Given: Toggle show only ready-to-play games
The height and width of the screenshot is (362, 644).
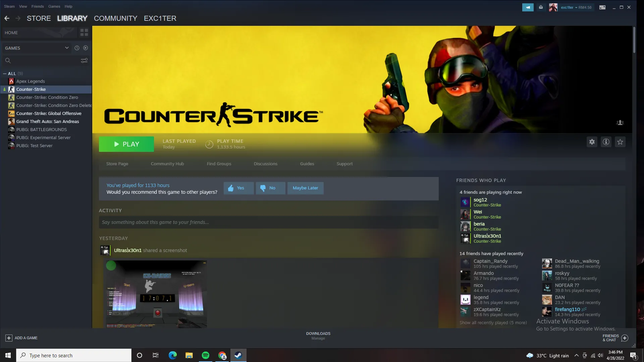Looking at the screenshot, I should 86,48.
